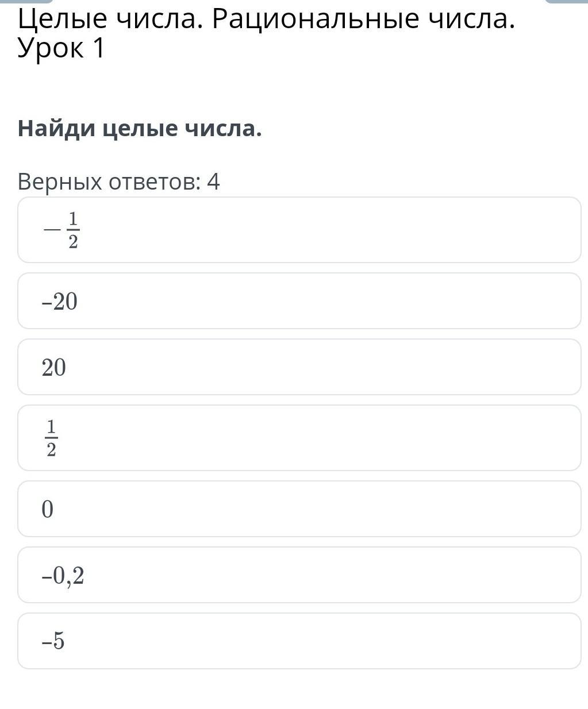588x709 pixels.
Task: Click the gray button at top-right corner
Action: click(566, 2)
